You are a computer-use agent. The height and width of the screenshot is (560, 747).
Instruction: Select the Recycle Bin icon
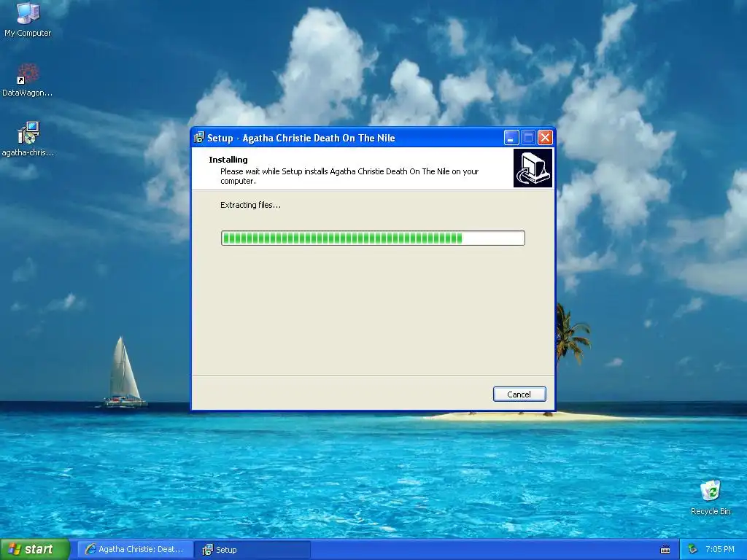click(x=711, y=497)
